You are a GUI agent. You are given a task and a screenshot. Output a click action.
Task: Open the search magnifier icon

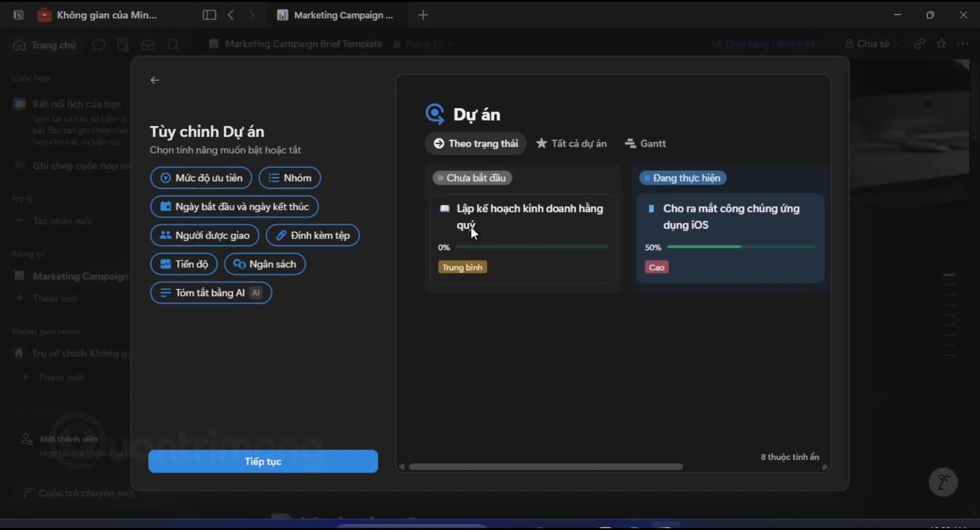[x=173, y=45]
